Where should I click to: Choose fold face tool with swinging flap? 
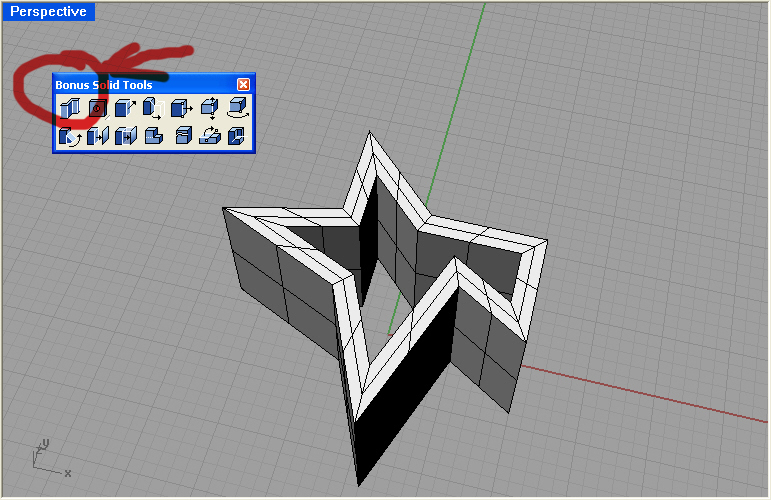69,136
